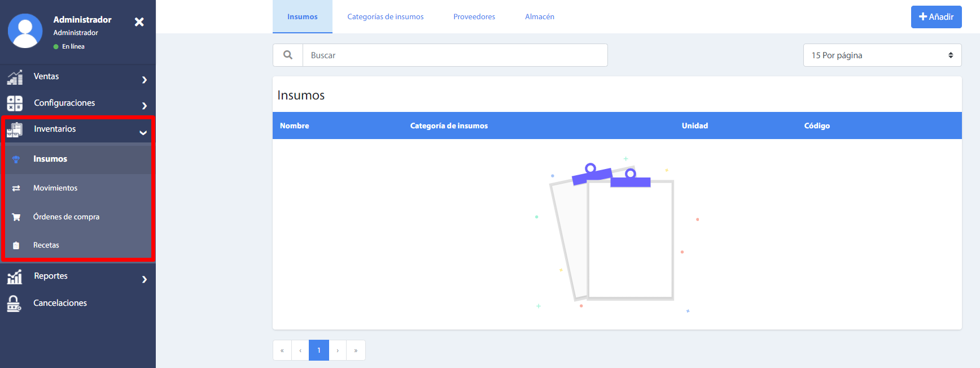Open the Proveedores tab
The image size is (980, 368).
(474, 17)
